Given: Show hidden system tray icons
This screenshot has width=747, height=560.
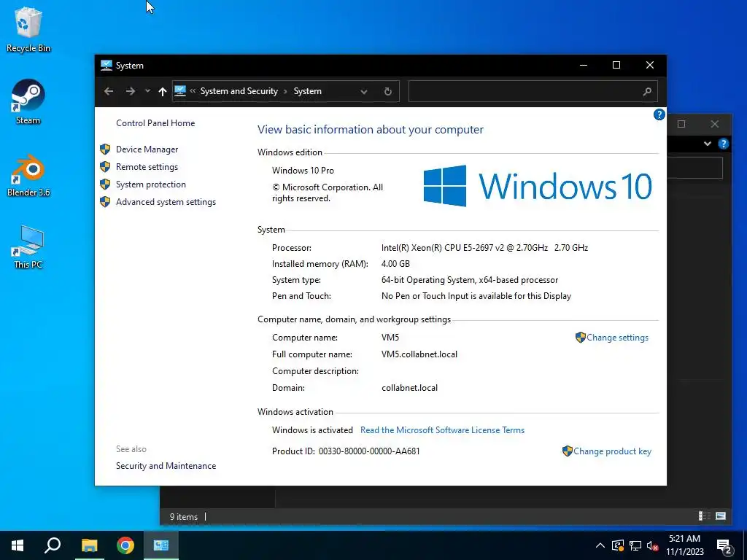Looking at the screenshot, I should point(600,545).
